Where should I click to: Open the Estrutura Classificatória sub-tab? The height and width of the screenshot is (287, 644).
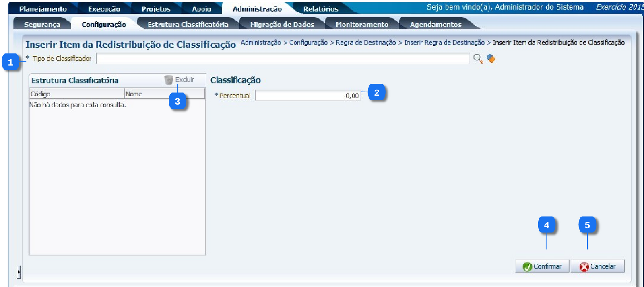(188, 25)
